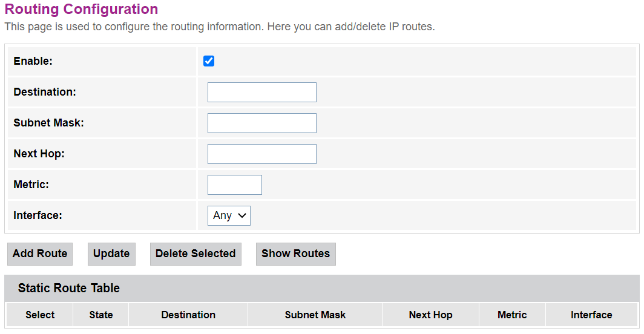The height and width of the screenshot is (334, 644).
Task: Click Delete Selected button
Action: pos(195,254)
